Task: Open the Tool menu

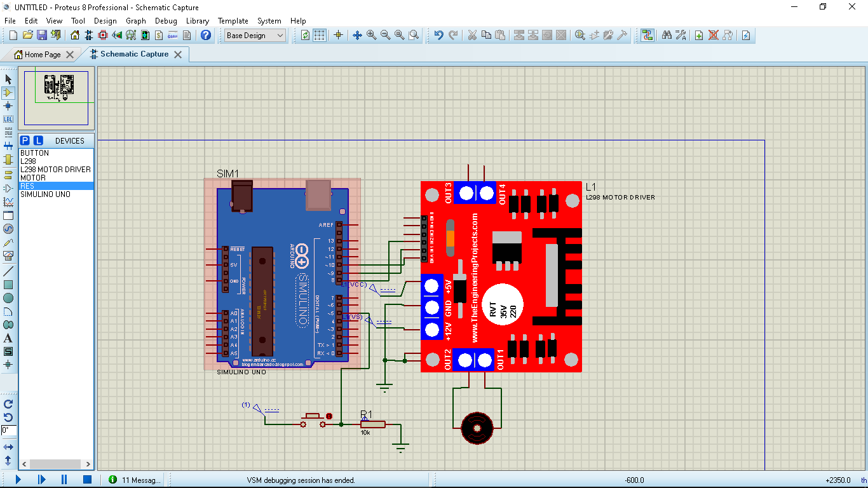Action: pos(78,21)
